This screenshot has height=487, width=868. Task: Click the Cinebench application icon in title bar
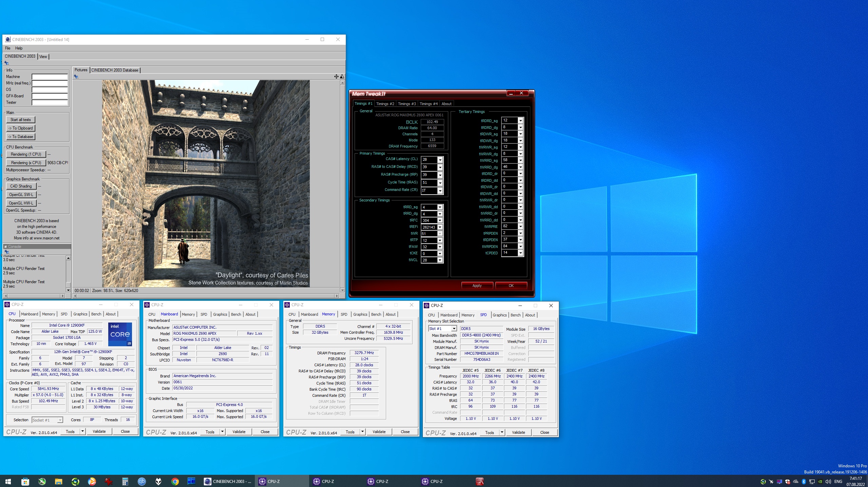pyautogui.click(x=7, y=39)
